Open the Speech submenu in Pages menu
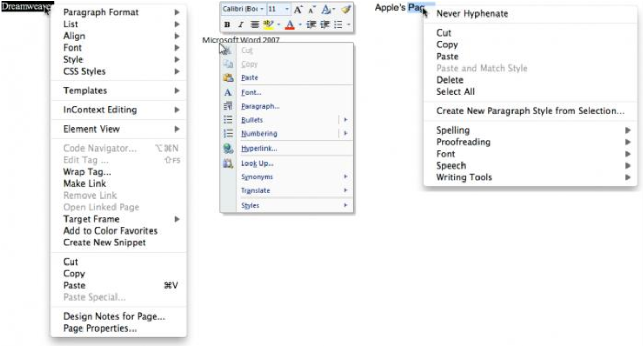Viewport: 644px width, 347px height. (x=531, y=166)
